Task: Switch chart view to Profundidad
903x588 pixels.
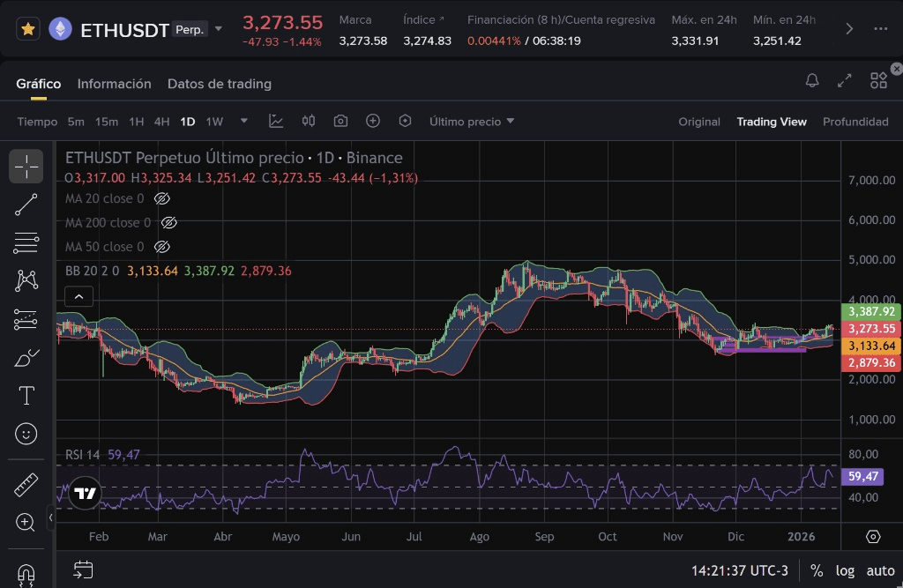Action: [x=854, y=122]
